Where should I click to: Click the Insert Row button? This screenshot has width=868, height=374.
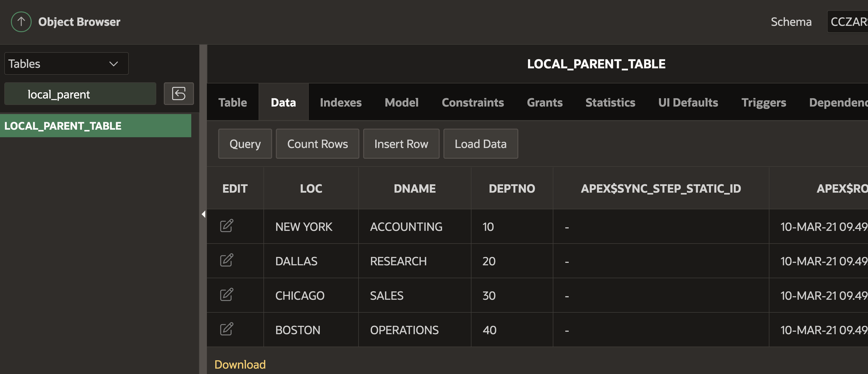401,144
